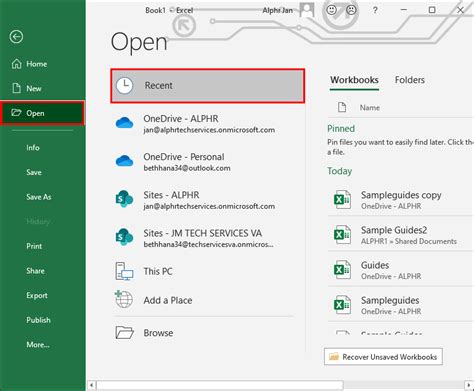Select the Recent location
Image resolution: width=474 pixels, height=391 pixels.
click(x=208, y=86)
